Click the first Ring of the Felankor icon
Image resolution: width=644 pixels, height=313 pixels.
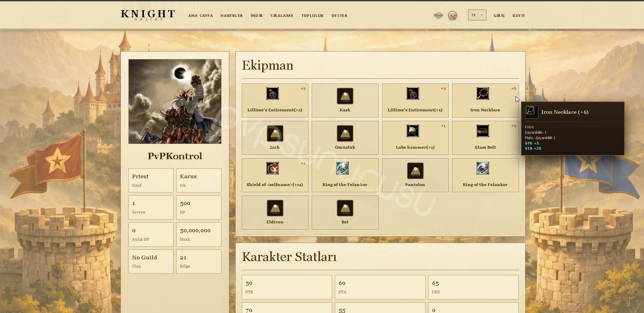pyautogui.click(x=342, y=168)
